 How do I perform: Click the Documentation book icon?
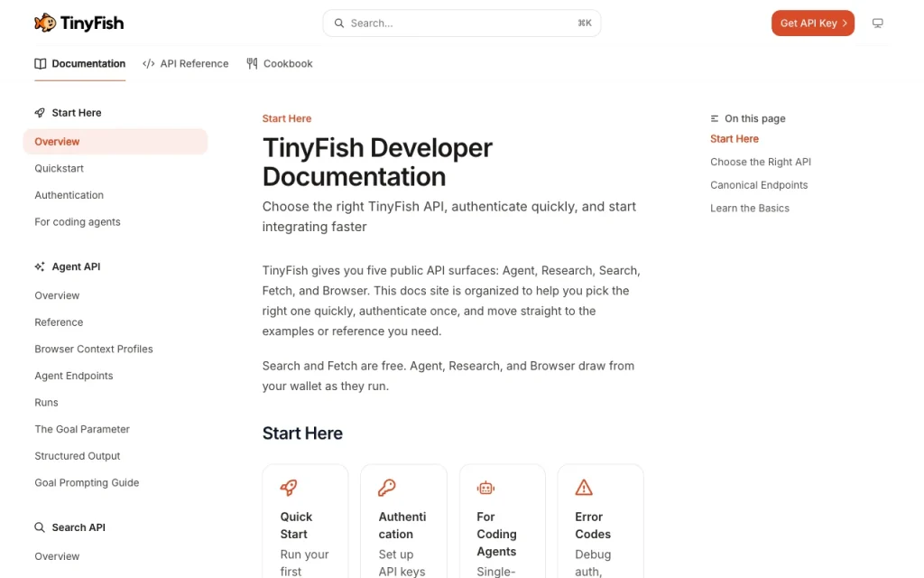tap(40, 64)
